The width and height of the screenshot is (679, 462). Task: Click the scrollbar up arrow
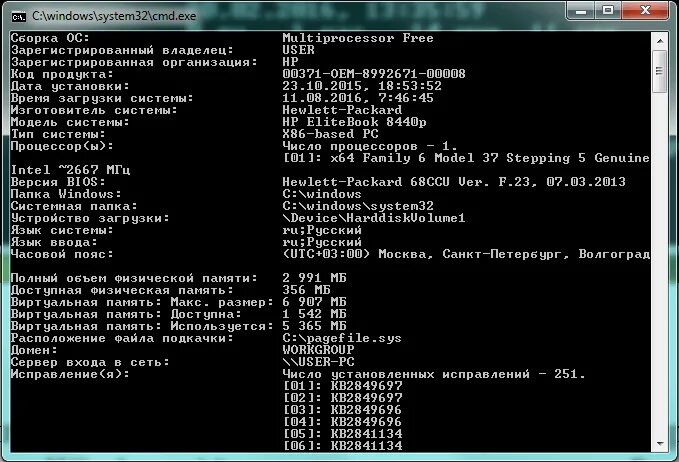(x=660, y=41)
